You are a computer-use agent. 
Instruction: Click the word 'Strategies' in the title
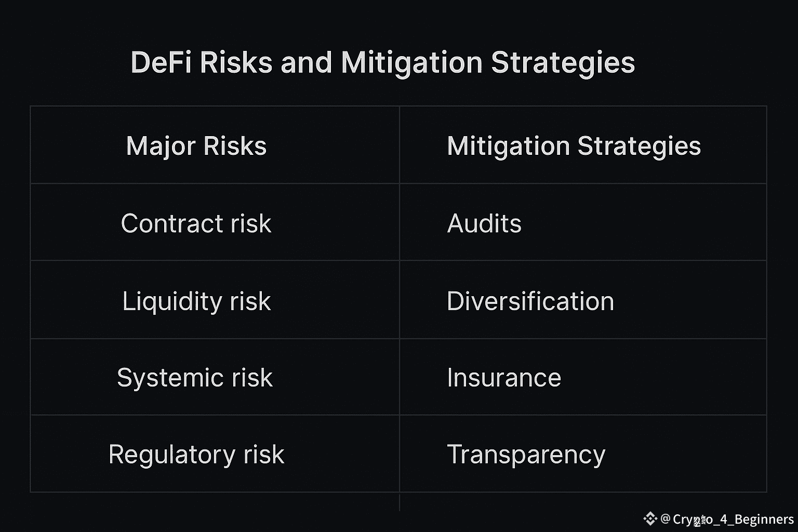point(563,63)
